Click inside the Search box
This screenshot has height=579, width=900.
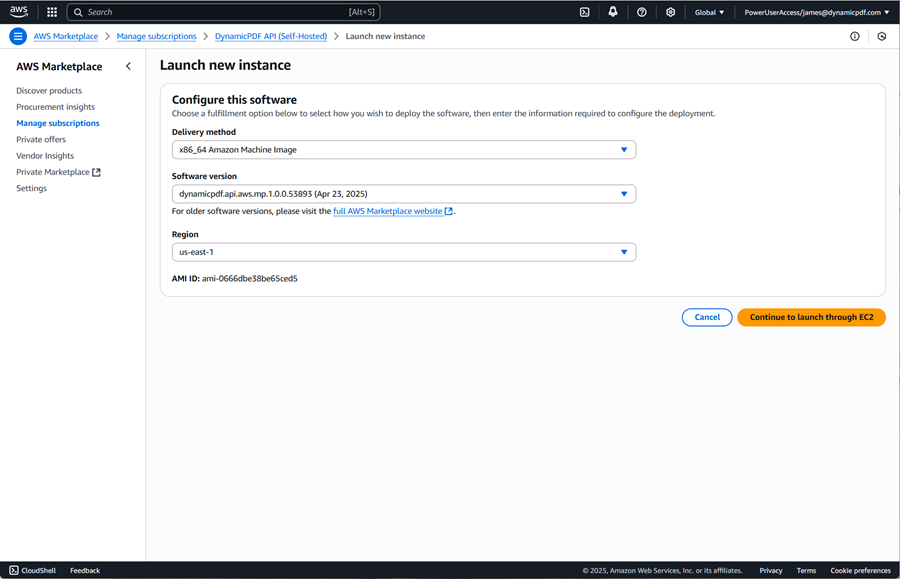tap(223, 12)
